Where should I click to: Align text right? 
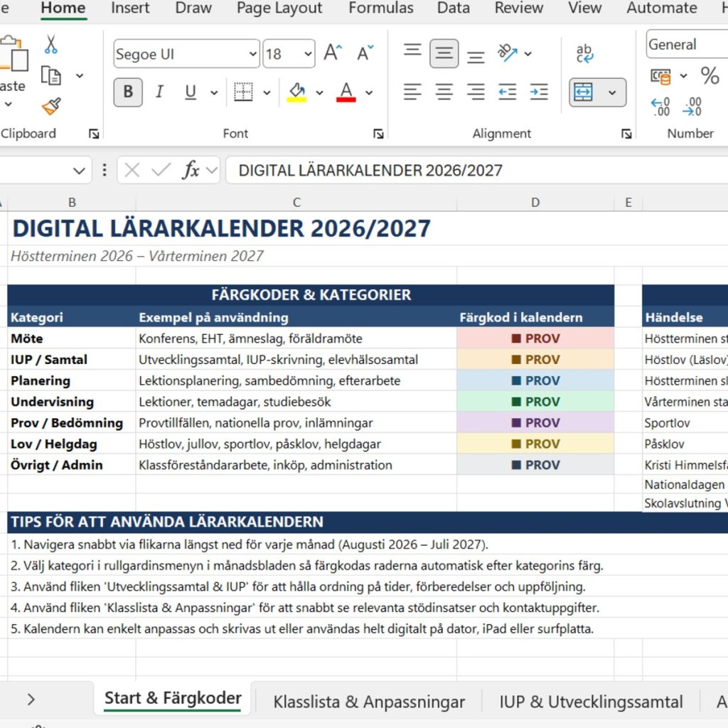pos(476,92)
